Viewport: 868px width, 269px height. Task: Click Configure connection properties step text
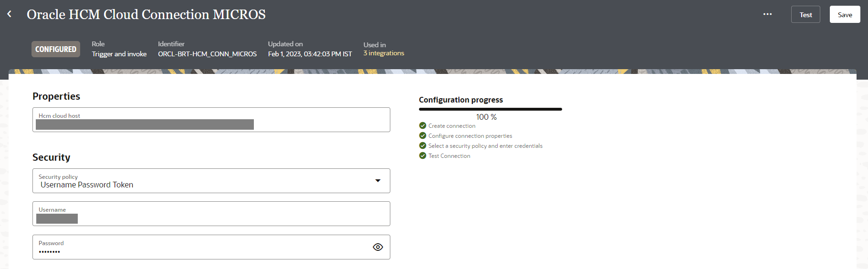pyautogui.click(x=470, y=136)
